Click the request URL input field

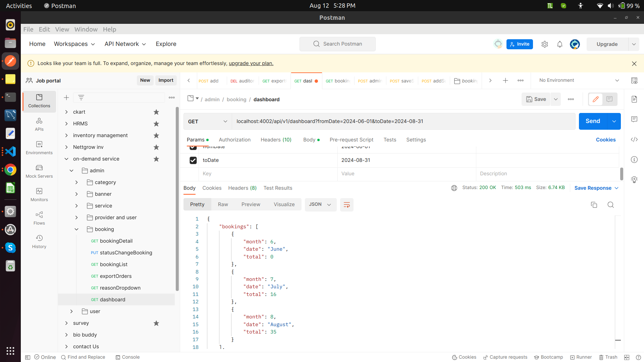402,121
